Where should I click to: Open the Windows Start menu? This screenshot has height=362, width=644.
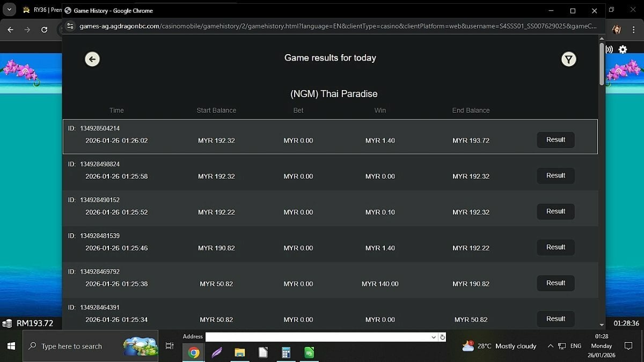11,346
